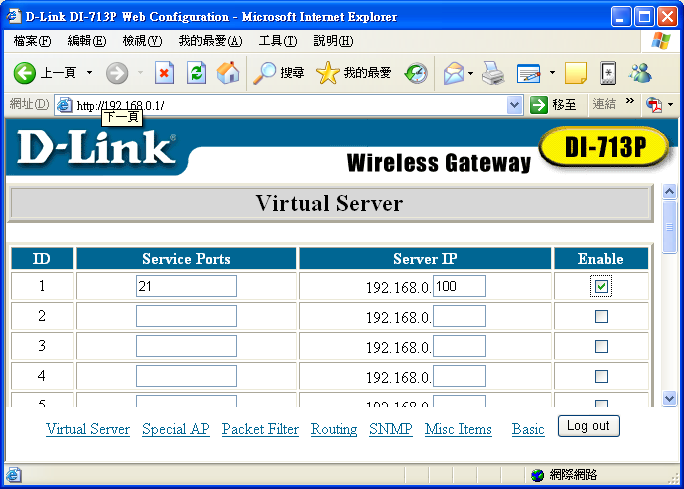Open the Adobe PDF dropdown arrow
This screenshot has height=489, width=684.
670,105
